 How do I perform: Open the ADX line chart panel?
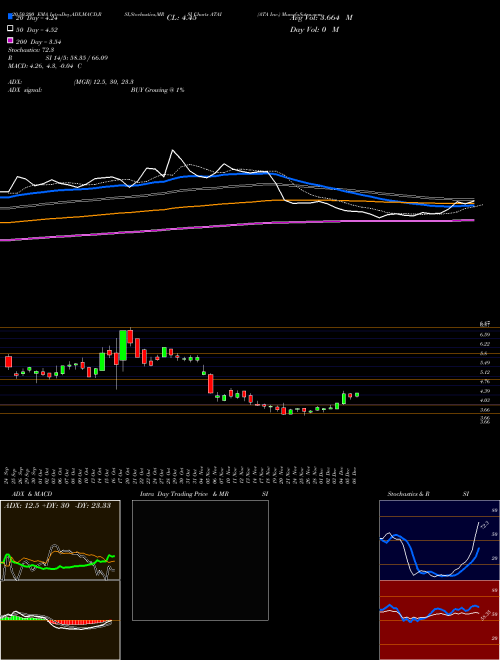[x=60, y=540]
